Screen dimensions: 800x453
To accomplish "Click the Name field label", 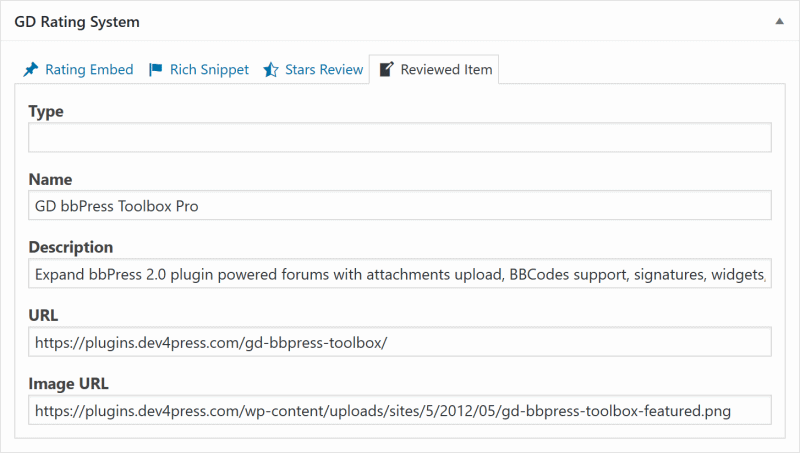I will click(x=50, y=180).
